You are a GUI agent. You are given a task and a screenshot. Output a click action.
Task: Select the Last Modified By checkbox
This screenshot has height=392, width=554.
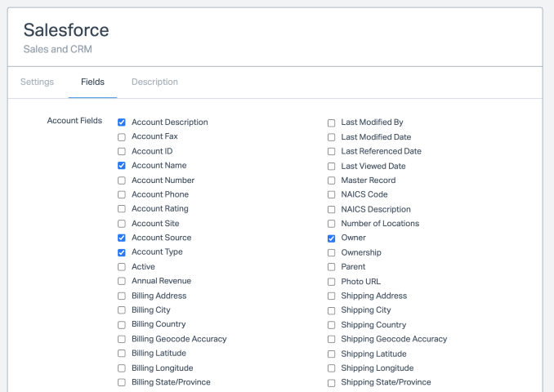tap(332, 123)
